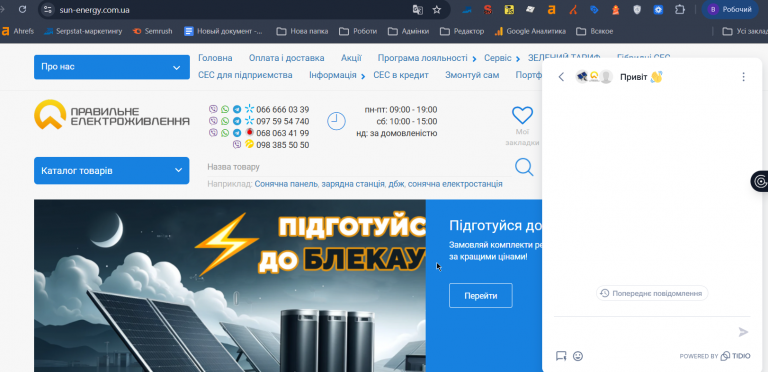Image resolution: width=768 pixels, height=372 pixels.
Task: Open the 'Робочий' browser profile menu
Action: click(731, 9)
